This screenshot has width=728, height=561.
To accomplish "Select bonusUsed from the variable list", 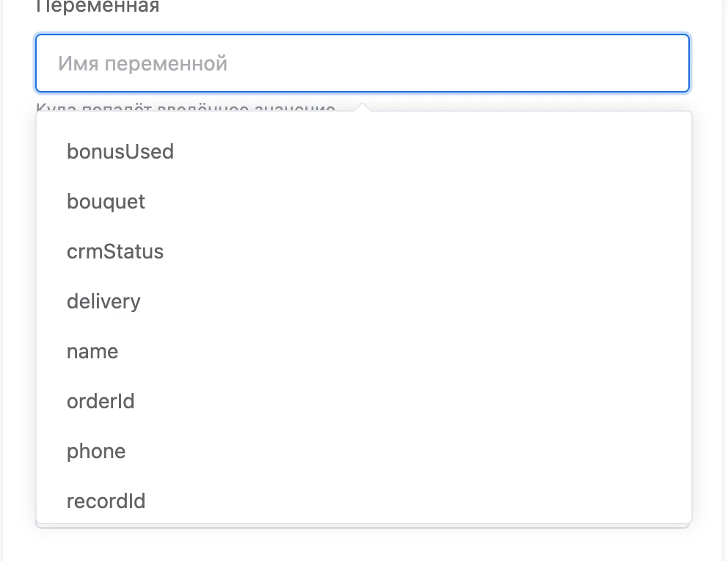I will 363,151.
